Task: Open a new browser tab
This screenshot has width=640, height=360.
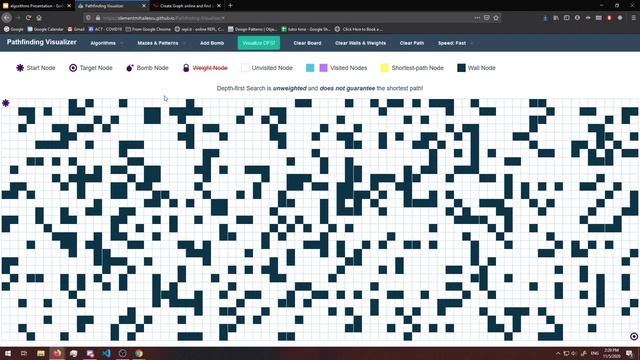Action: 230,6
